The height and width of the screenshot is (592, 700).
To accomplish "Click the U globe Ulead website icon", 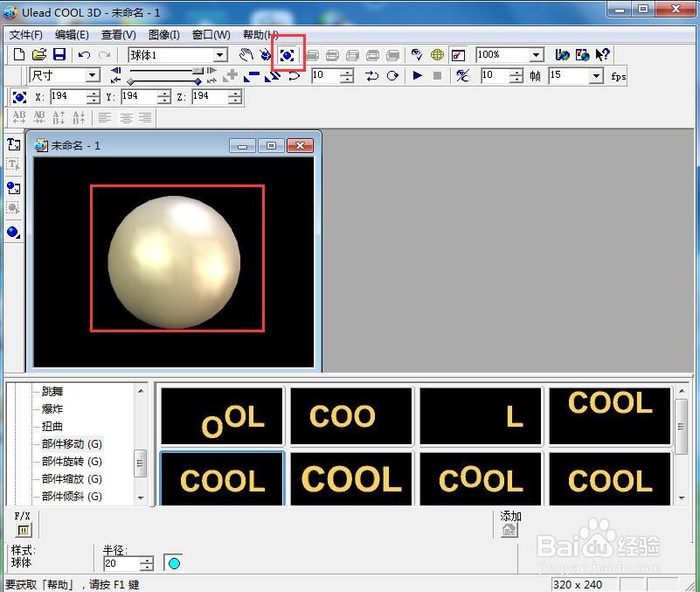I will [x=562, y=54].
